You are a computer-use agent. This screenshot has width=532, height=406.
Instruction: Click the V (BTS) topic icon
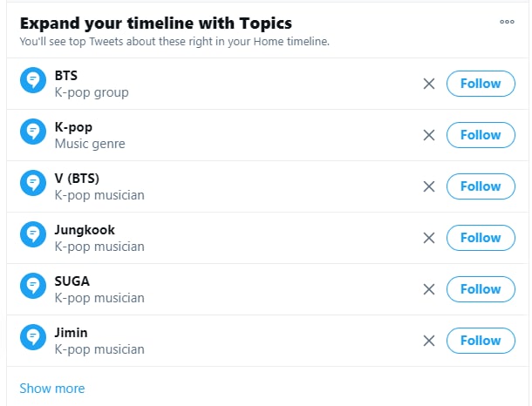pyautogui.click(x=33, y=183)
